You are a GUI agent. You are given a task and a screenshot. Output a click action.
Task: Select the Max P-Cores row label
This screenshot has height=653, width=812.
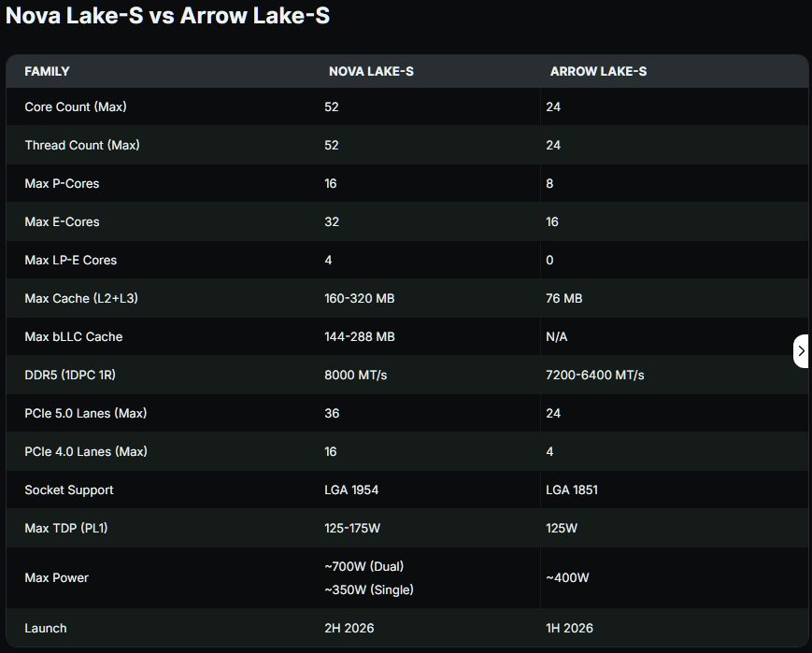[x=62, y=183]
